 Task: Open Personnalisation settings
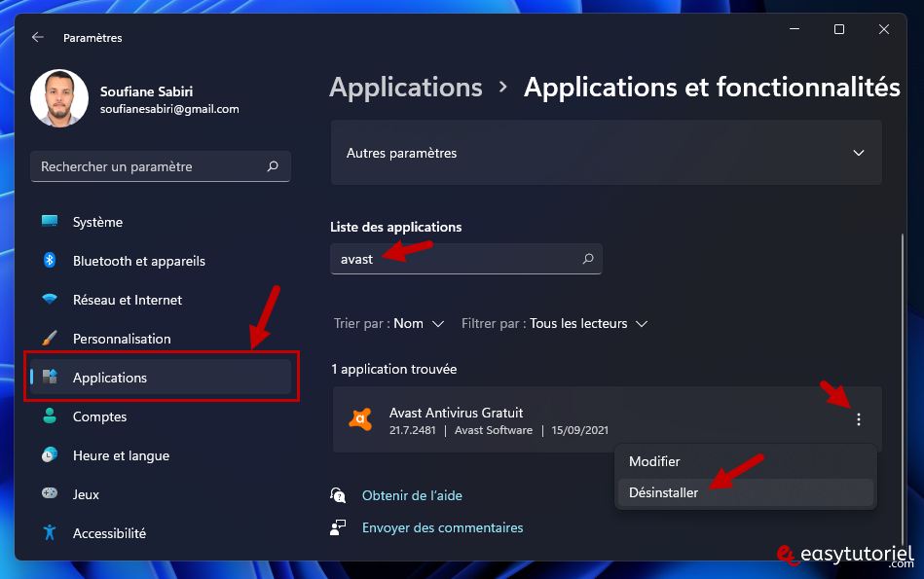161,339
